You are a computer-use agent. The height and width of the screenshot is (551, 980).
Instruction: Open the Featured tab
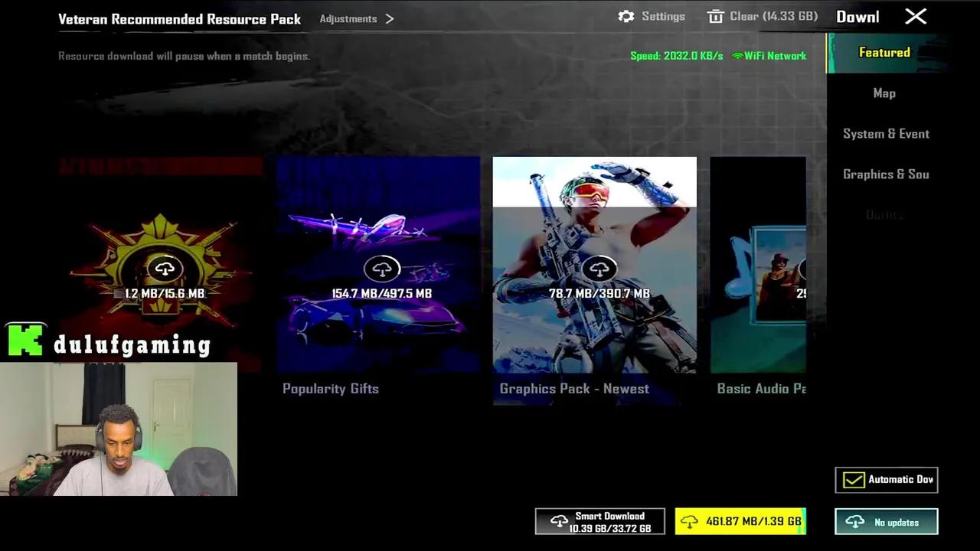coord(884,53)
